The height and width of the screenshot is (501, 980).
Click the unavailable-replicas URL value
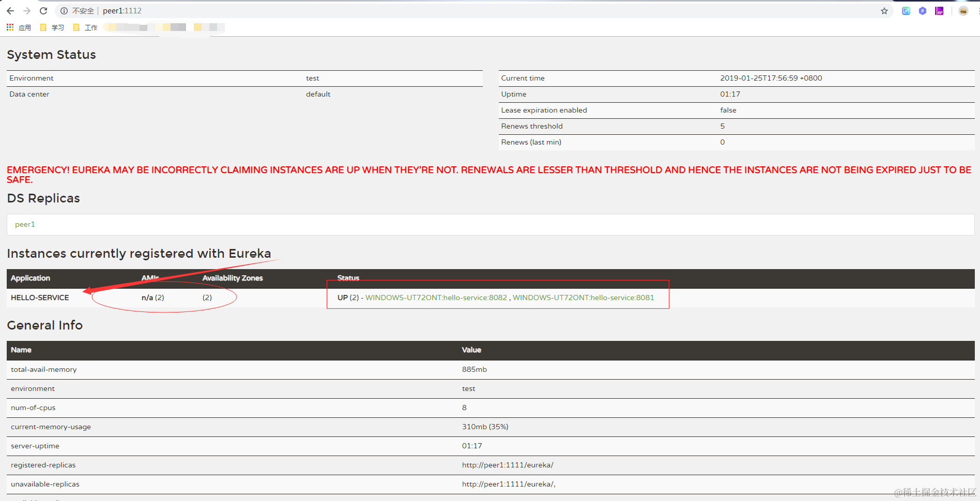(x=509, y=484)
